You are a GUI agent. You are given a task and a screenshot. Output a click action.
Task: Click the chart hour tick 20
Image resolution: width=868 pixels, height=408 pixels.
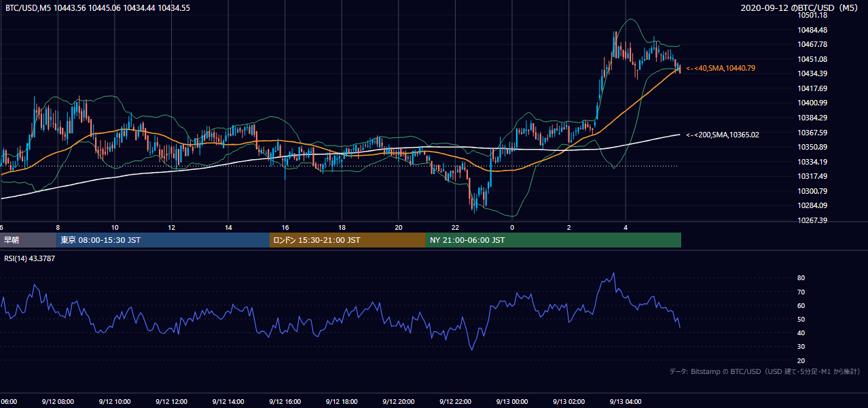(399, 228)
